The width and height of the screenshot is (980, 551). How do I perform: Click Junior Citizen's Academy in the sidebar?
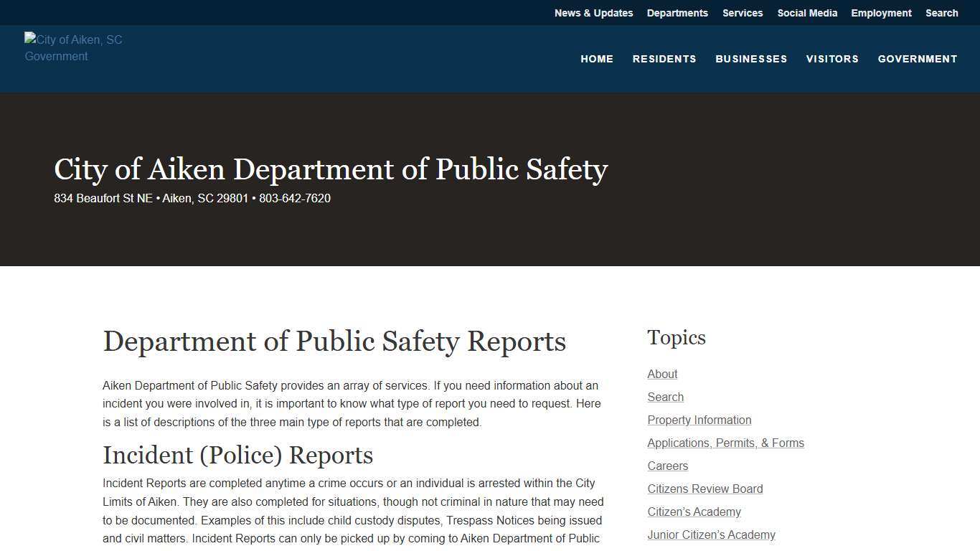(711, 534)
